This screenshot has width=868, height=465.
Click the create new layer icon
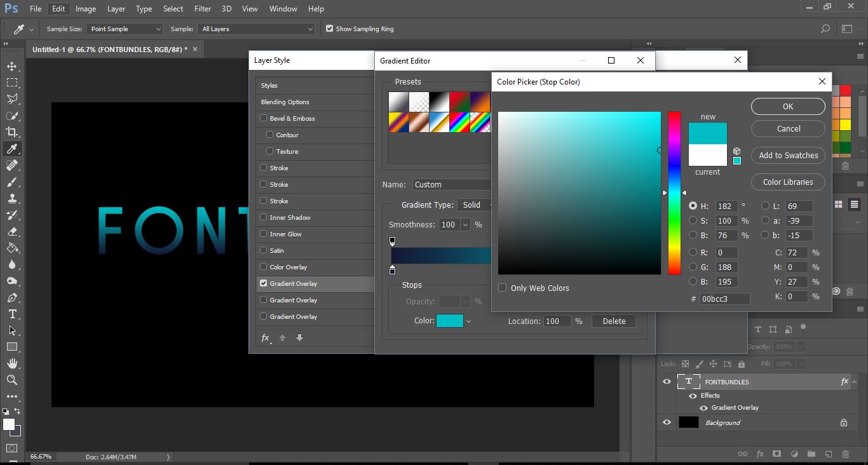[829, 454]
